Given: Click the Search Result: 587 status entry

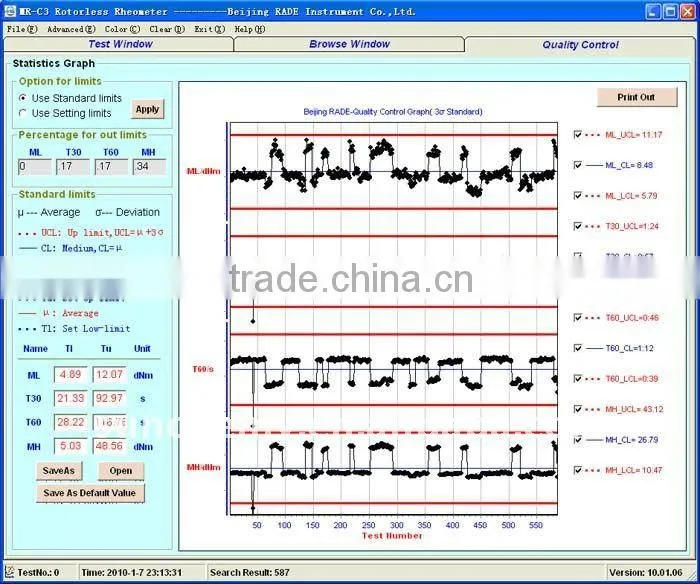Looking at the screenshot, I should (x=250, y=572).
